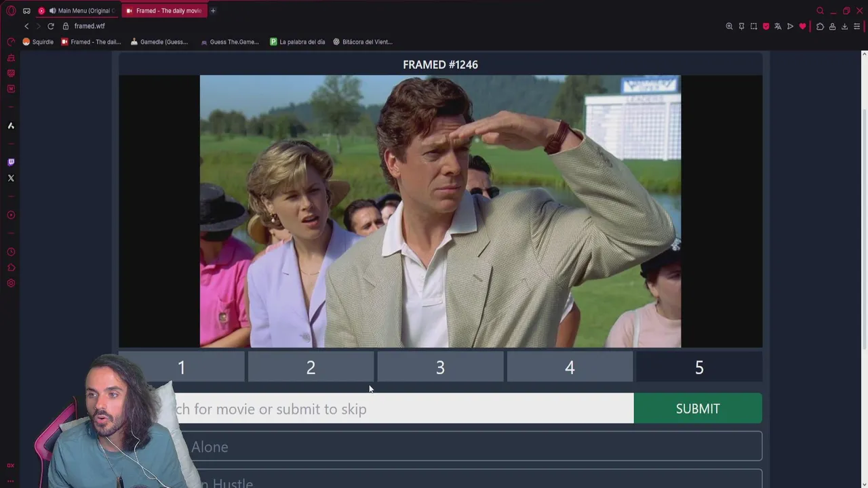
Task: Select frame 1 button
Action: click(181, 367)
